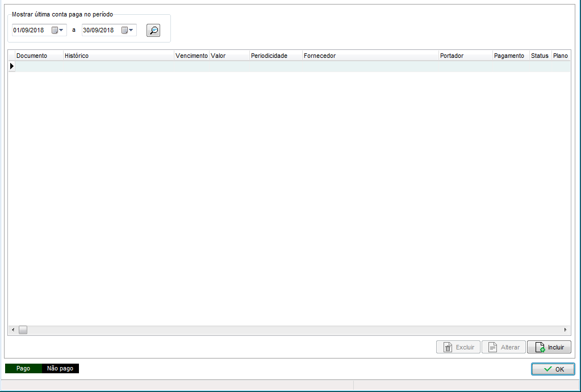Sort by the Periodicidade column header
Screen dimensions: 581x392
click(x=275, y=56)
